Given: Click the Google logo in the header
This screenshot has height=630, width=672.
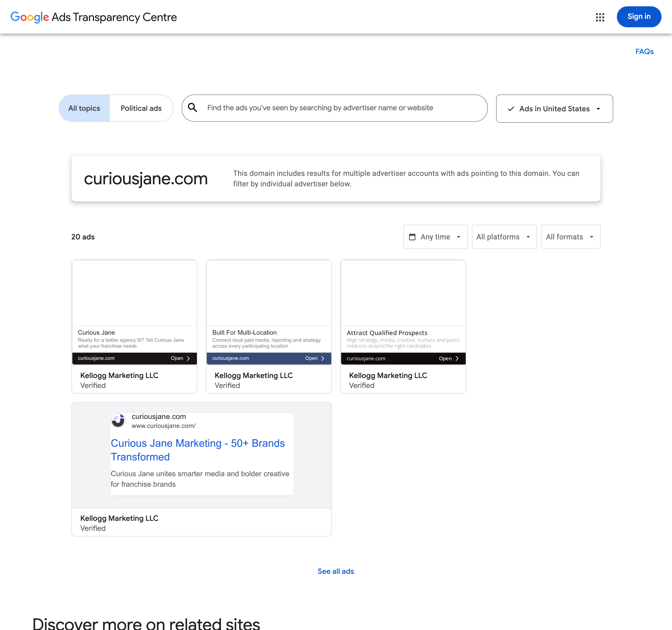Looking at the screenshot, I should coord(30,17).
